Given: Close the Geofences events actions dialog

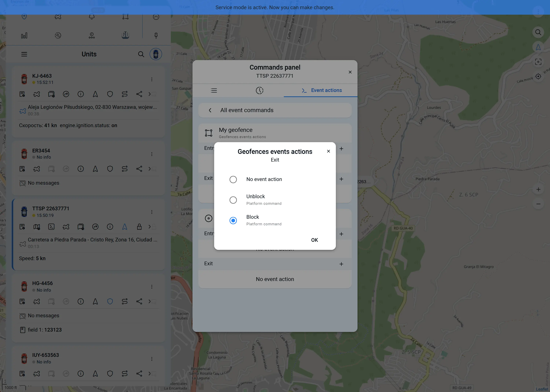Looking at the screenshot, I should click(328, 151).
